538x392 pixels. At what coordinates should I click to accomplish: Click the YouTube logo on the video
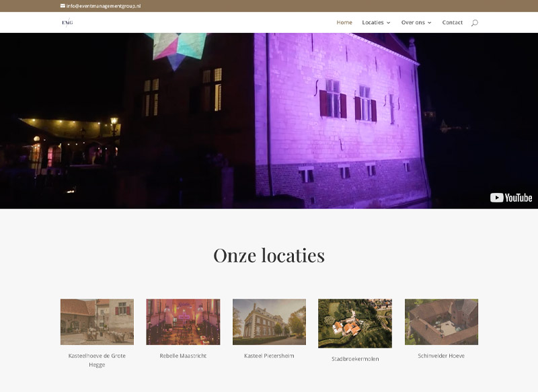511,198
